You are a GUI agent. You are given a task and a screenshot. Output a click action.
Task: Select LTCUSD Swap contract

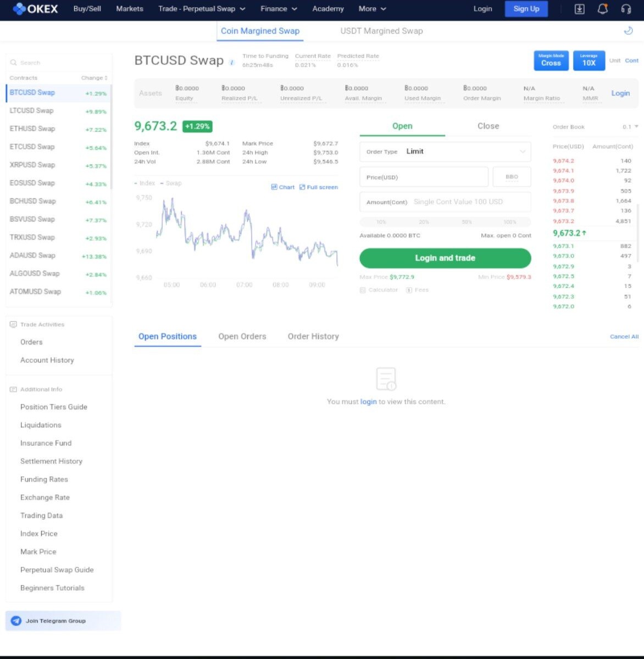click(59, 111)
